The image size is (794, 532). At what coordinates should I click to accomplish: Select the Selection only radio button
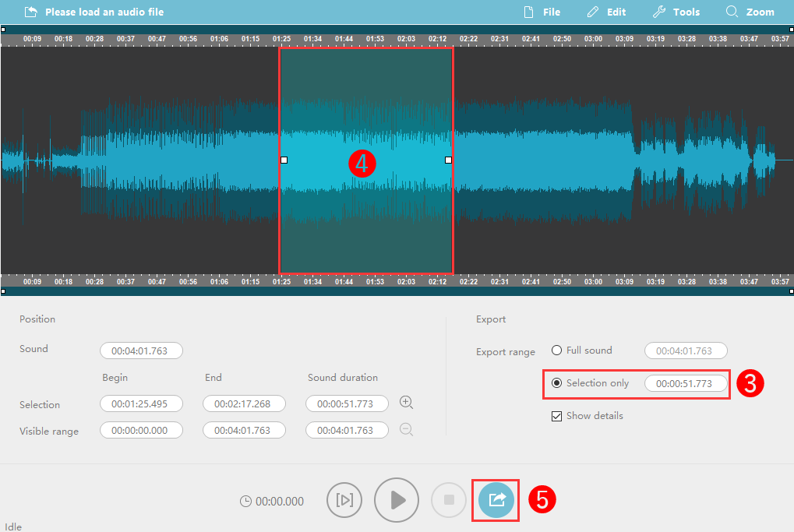557,383
